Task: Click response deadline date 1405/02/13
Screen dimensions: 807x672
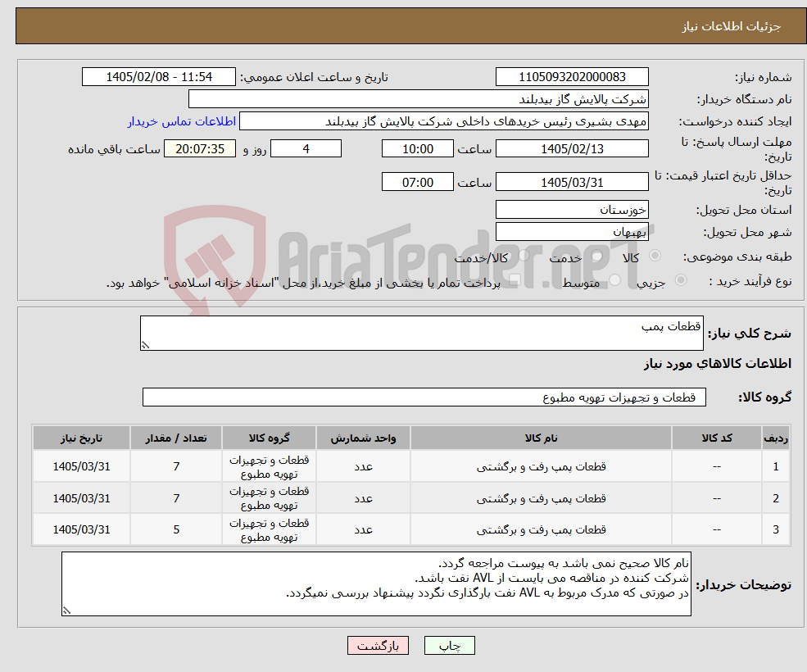Action: coord(572,149)
